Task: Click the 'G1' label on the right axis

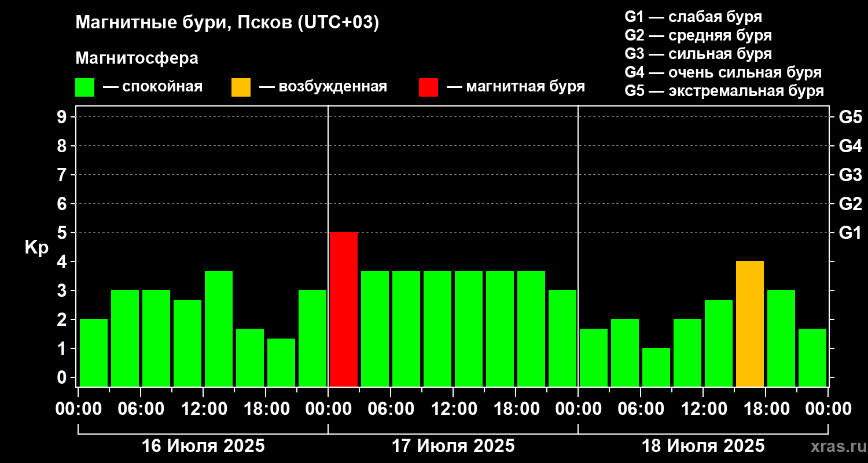Action: pyautogui.click(x=850, y=233)
